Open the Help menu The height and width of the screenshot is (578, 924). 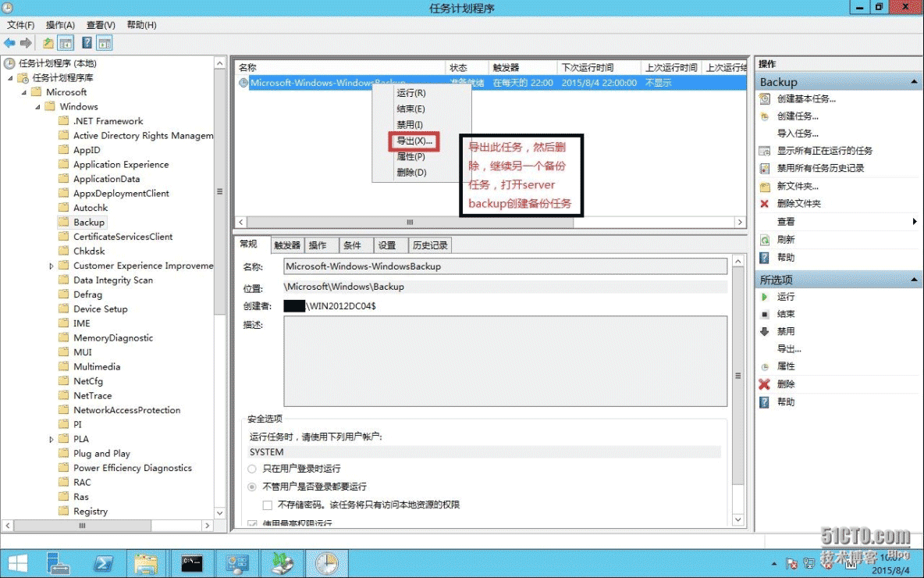[x=141, y=25]
